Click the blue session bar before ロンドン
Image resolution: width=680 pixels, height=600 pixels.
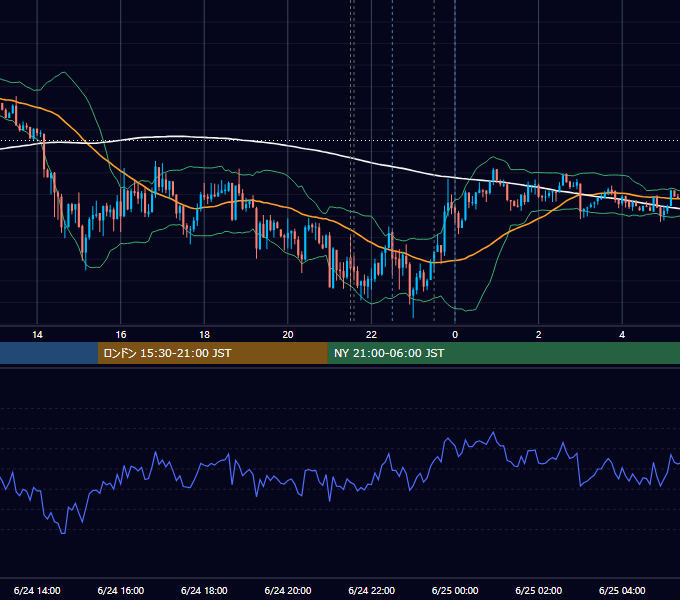pyautogui.click(x=49, y=353)
